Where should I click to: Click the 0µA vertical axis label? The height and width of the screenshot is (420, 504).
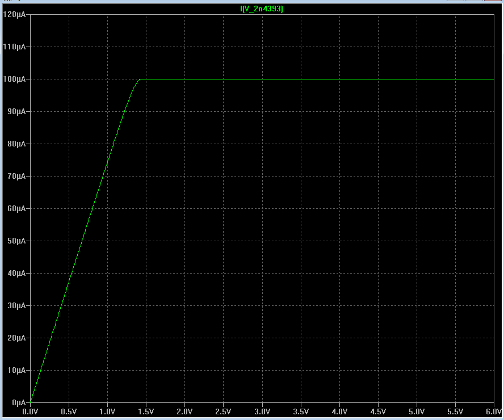19,402
